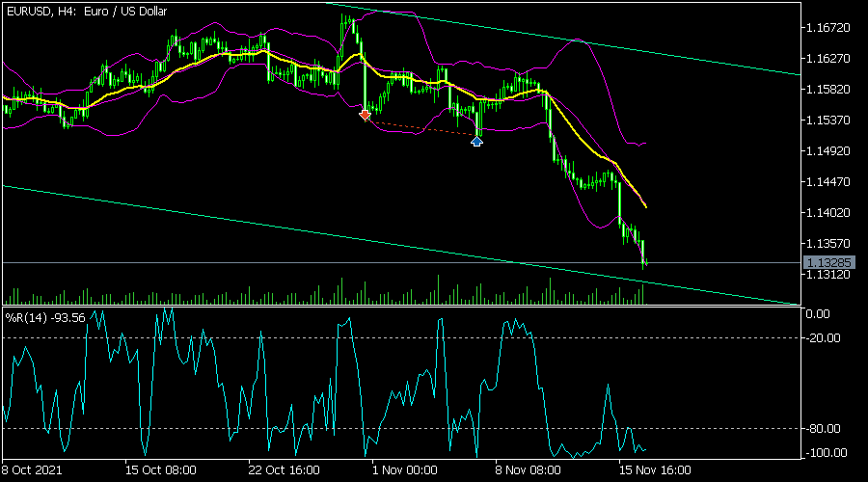868x482 pixels.
Task: Click the 1.14020 price axis label
Action: [828, 212]
